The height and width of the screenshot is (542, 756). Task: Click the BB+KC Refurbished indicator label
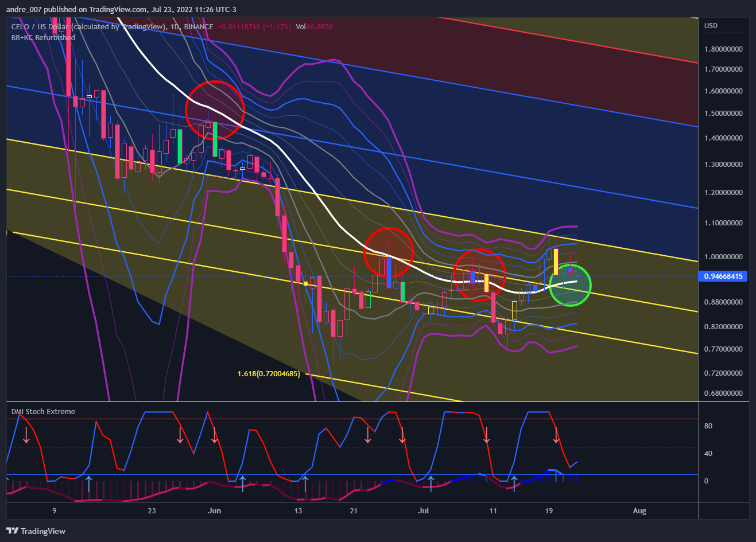click(x=43, y=38)
